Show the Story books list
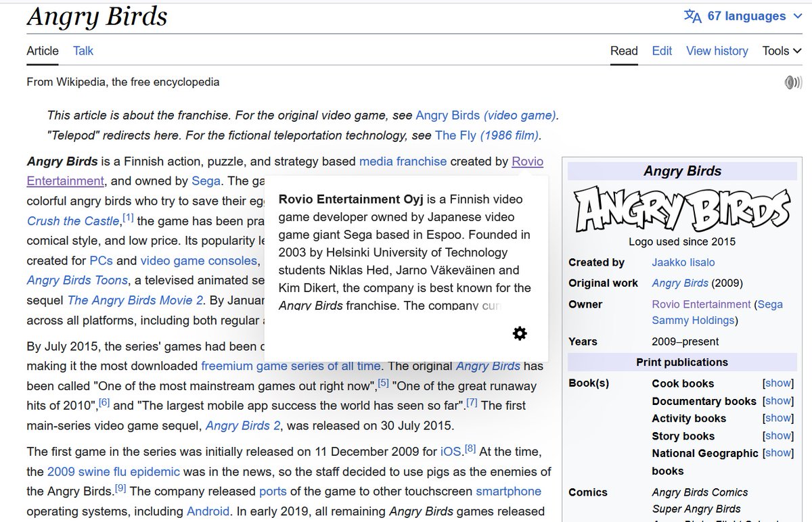 point(778,435)
